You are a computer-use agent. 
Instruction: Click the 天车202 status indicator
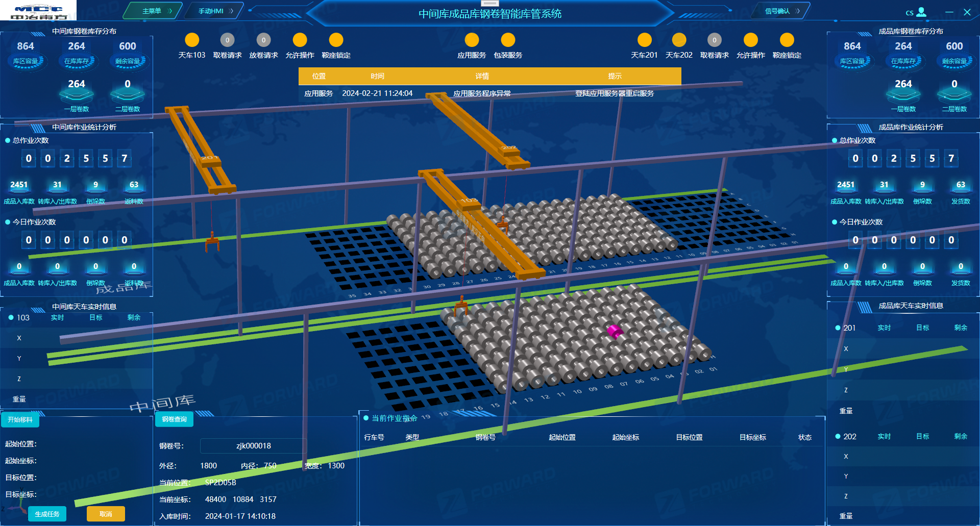(x=679, y=40)
